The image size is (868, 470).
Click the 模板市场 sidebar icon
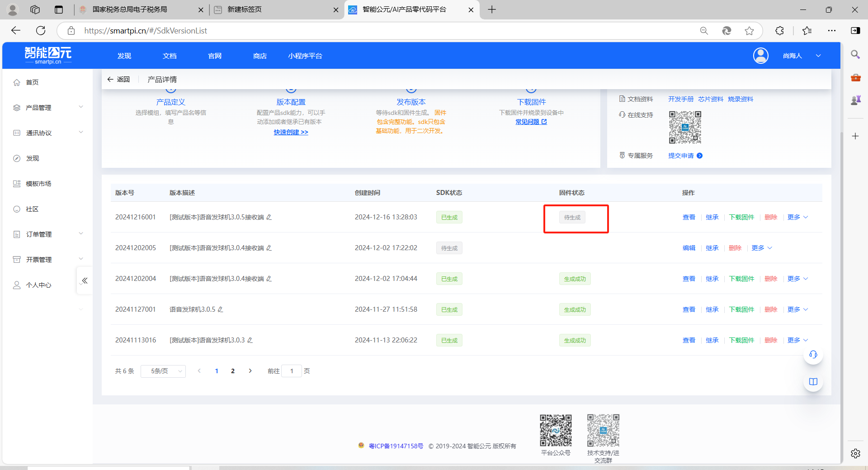(x=17, y=184)
